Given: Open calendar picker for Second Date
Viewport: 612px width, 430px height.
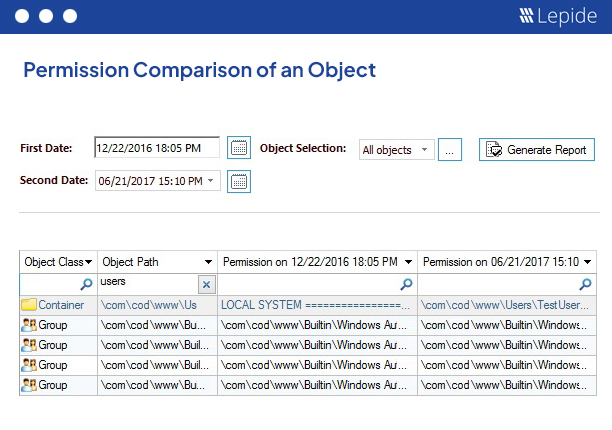Looking at the screenshot, I should click(239, 181).
